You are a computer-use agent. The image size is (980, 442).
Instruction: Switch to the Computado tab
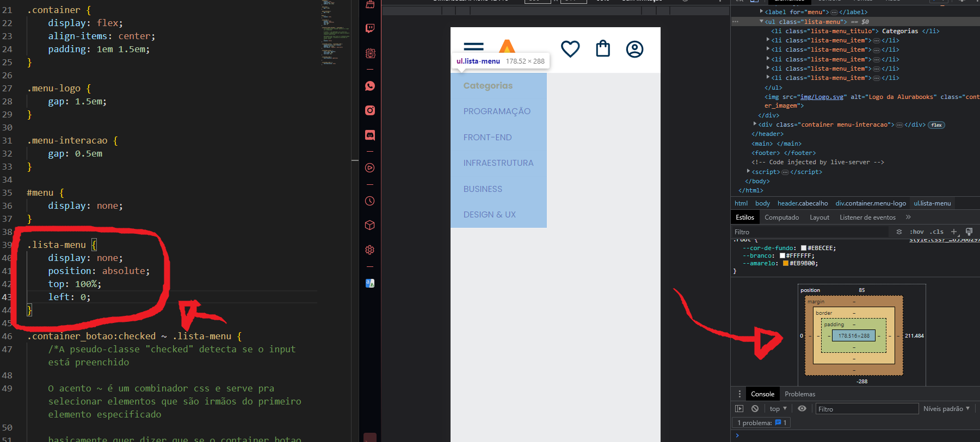pyautogui.click(x=781, y=217)
